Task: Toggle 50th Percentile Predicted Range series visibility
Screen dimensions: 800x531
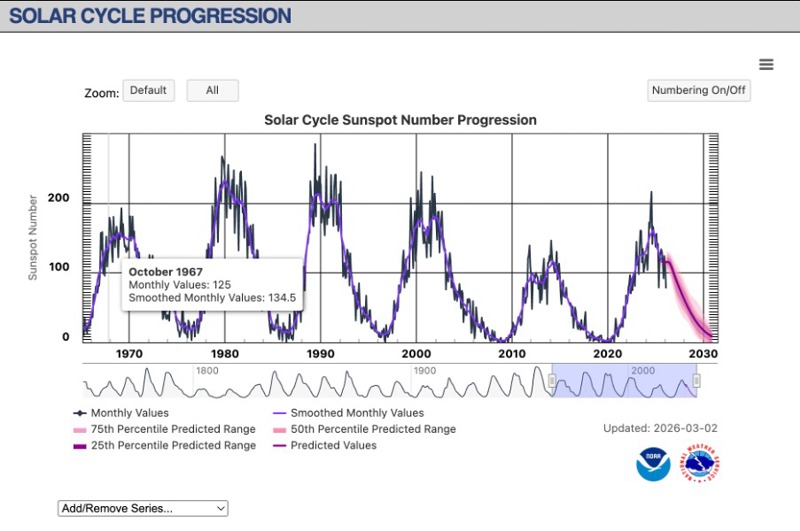Action: (373, 429)
